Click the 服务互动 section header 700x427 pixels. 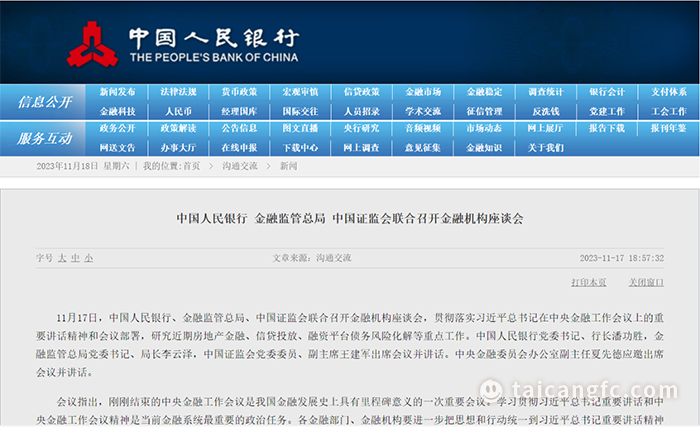[45, 138]
